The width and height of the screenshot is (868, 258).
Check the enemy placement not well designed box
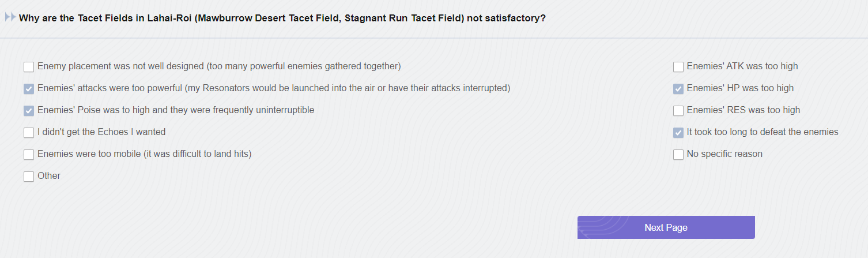pos(29,67)
